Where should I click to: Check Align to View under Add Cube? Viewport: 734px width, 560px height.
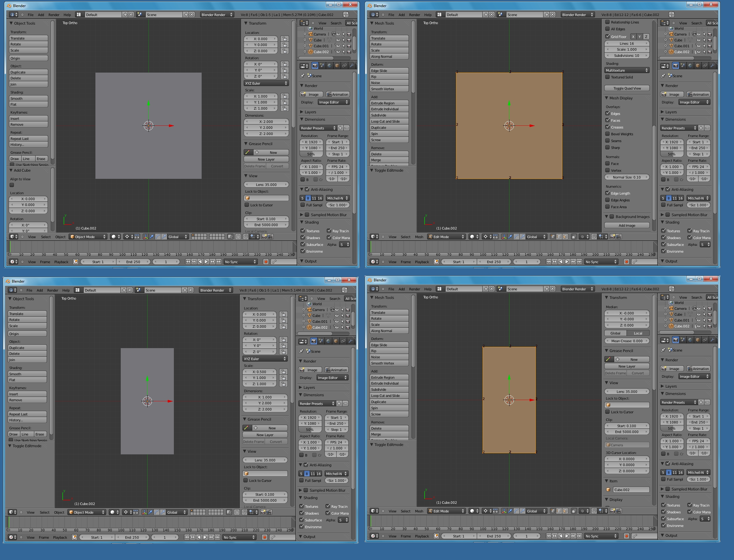(x=12, y=185)
